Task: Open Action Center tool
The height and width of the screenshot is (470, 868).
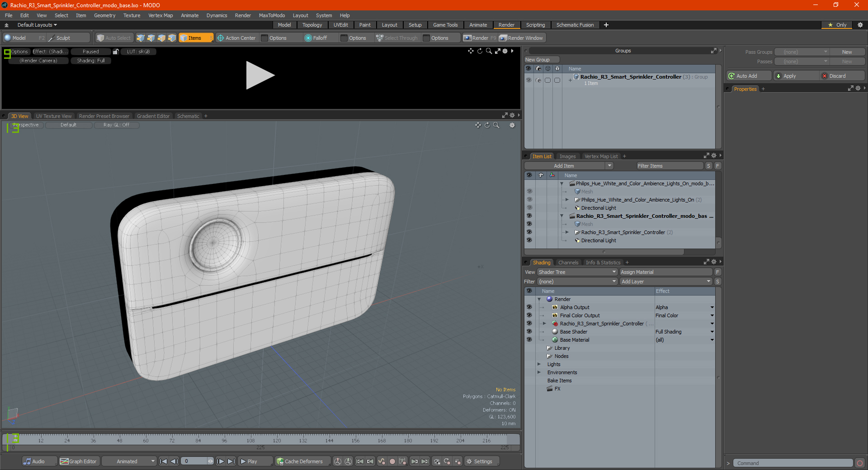Action: tap(236, 38)
